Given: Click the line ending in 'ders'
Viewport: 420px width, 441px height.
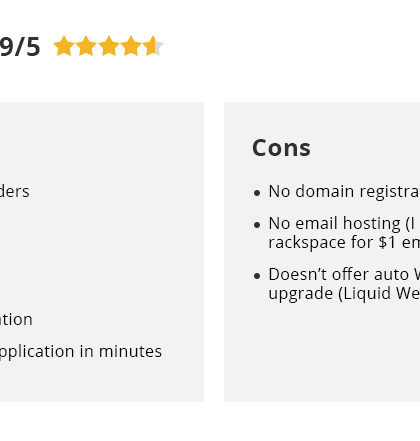Looking at the screenshot, I should click(x=15, y=192).
